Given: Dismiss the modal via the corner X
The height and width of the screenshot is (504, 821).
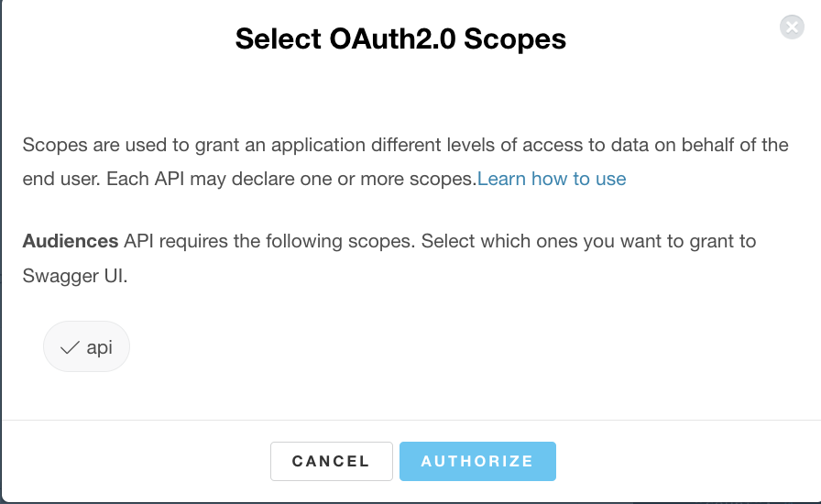Looking at the screenshot, I should [792, 27].
